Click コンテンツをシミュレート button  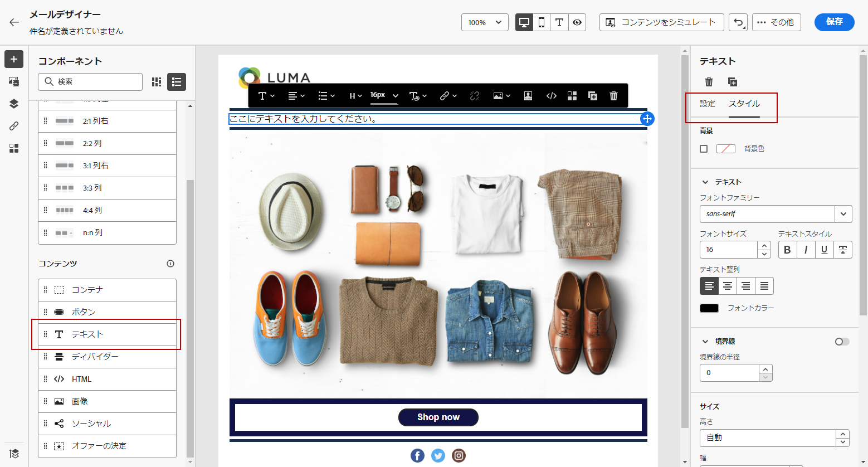coord(661,22)
